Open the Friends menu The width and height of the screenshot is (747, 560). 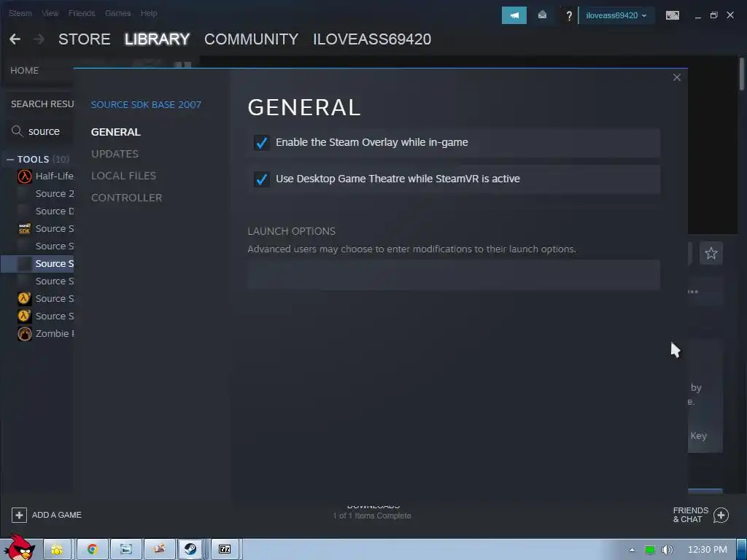pos(82,13)
